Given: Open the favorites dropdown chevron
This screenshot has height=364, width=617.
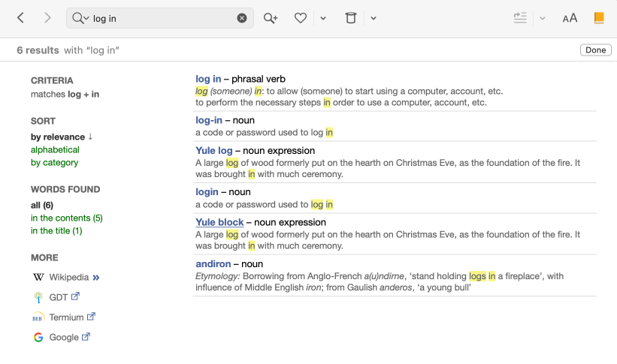Looking at the screenshot, I should point(323,18).
